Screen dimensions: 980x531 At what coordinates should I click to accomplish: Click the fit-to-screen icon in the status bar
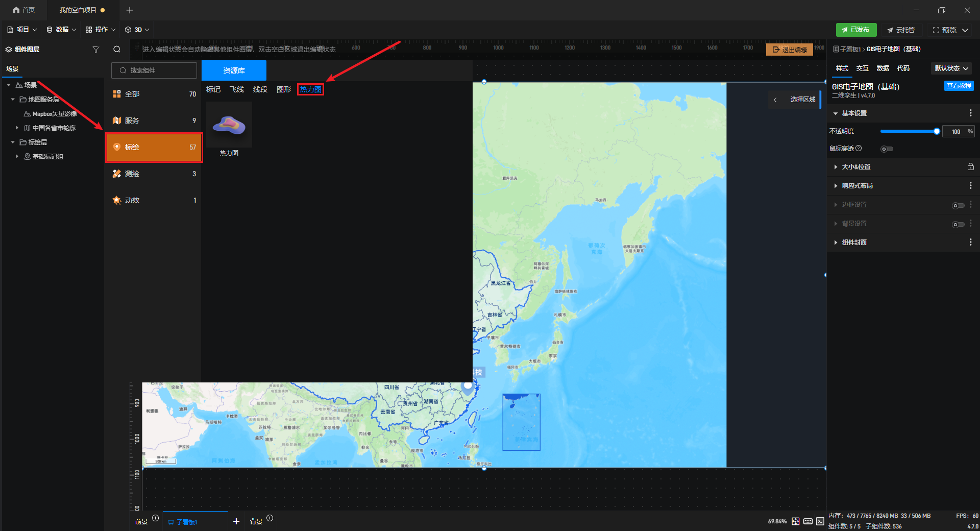pyautogui.click(x=796, y=521)
